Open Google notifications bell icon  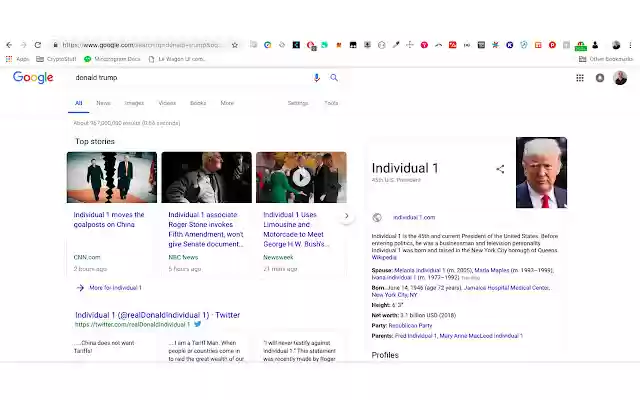pyautogui.click(x=600, y=78)
